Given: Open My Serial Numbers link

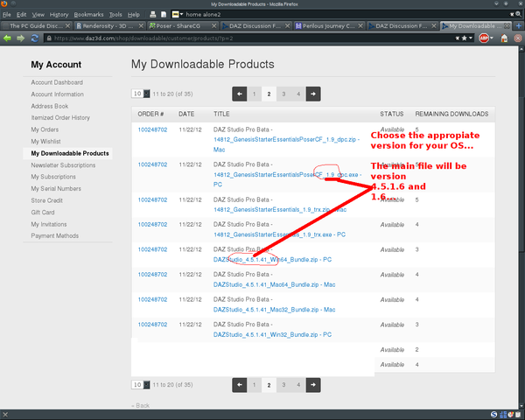Looking at the screenshot, I should pyautogui.click(x=56, y=189).
